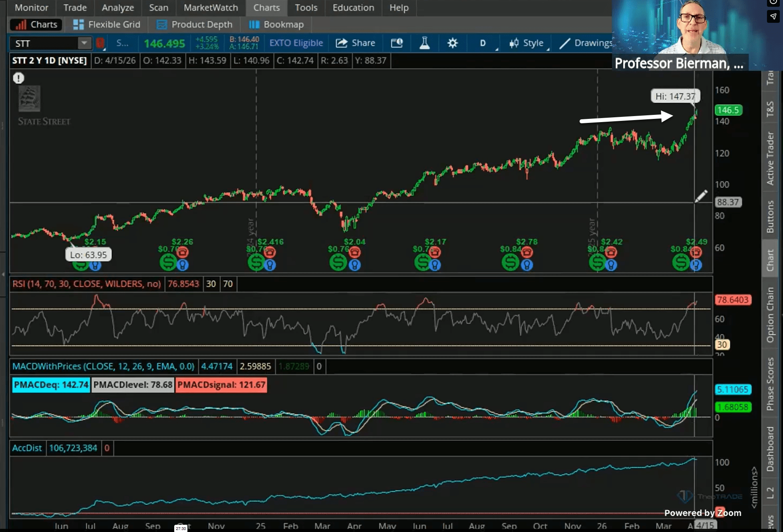The width and height of the screenshot is (783, 532).
Task: Open the Analyze tab
Action: click(118, 8)
